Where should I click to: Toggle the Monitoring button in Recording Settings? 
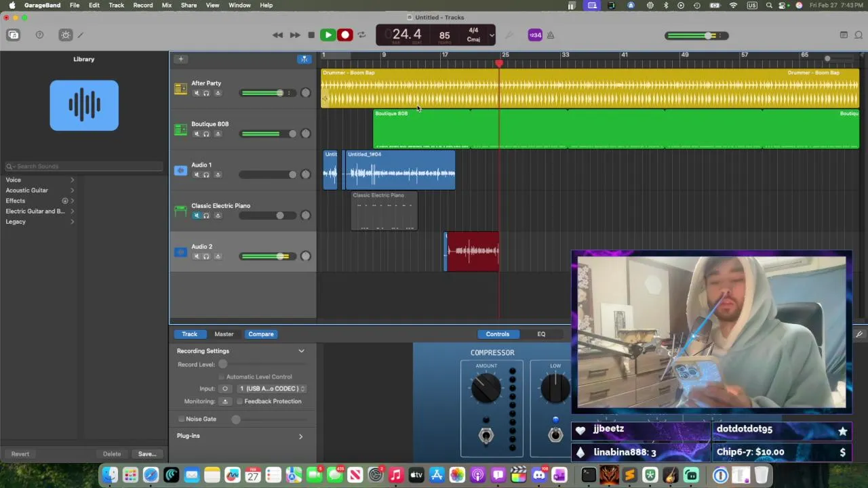[x=225, y=401]
